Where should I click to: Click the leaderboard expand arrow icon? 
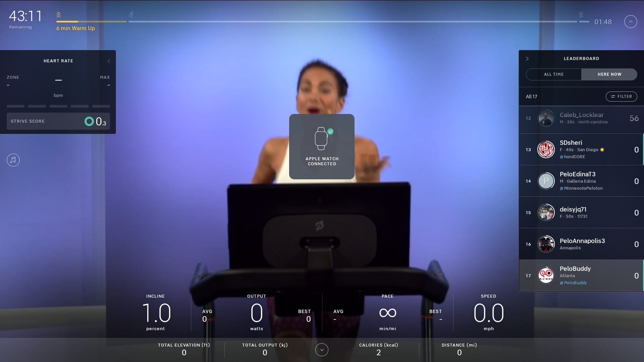[x=527, y=59]
